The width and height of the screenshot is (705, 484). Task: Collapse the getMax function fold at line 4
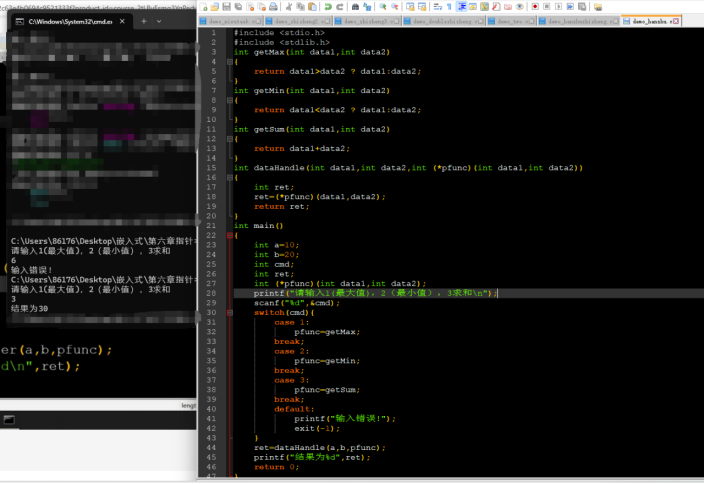coord(230,62)
